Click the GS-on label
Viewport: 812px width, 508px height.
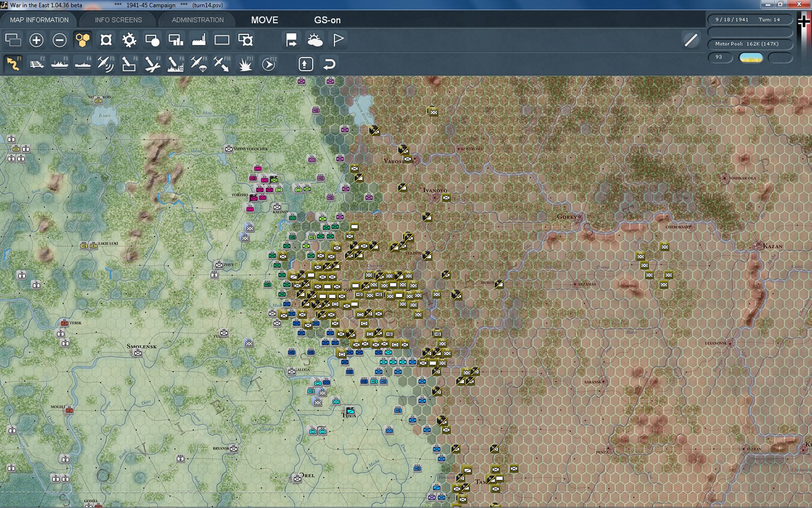coord(327,20)
